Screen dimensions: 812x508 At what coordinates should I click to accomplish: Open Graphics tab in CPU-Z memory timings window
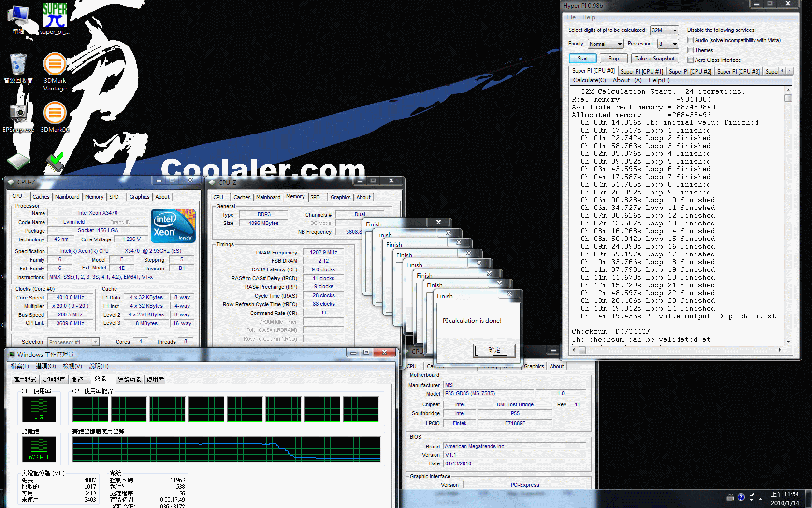[341, 197]
